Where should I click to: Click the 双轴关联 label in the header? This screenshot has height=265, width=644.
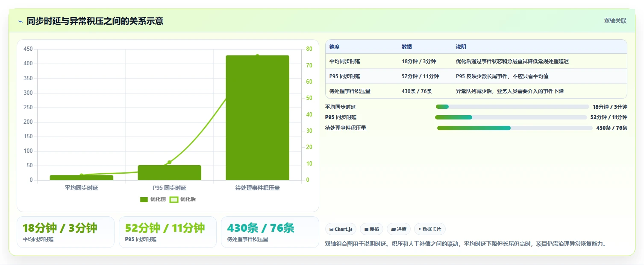615,21
